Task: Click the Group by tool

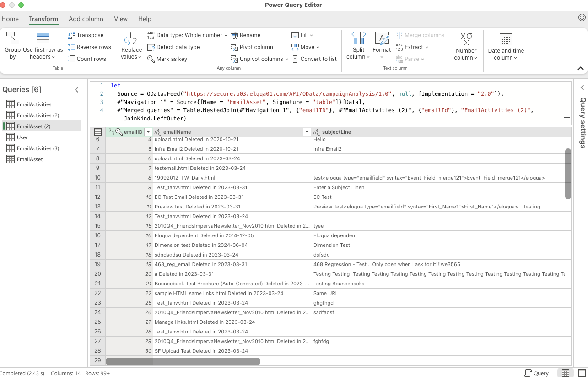Action: tap(12, 45)
